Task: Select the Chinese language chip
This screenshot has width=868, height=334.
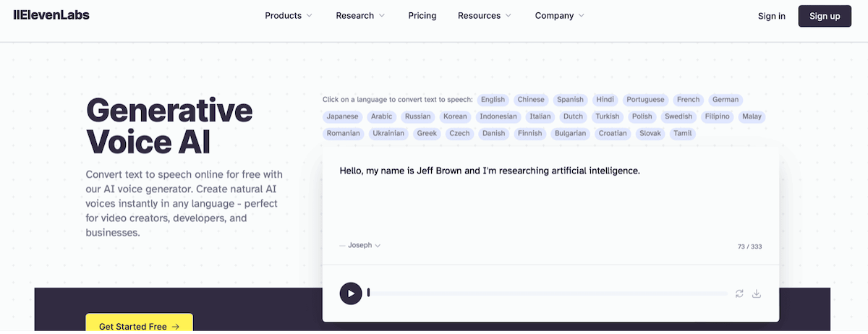Action: click(x=531, y=100)
